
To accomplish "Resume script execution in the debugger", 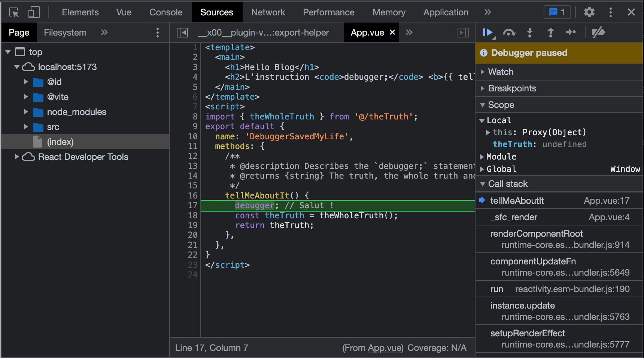I will click(487, 32).
